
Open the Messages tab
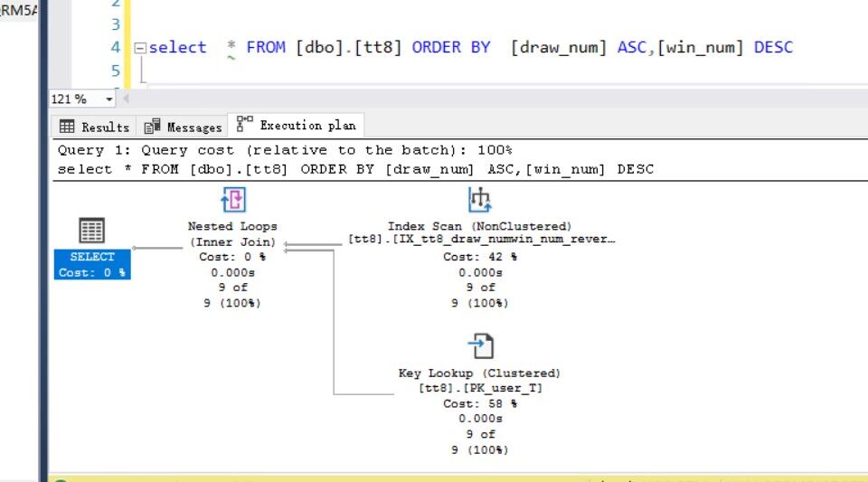pos(184,127)
